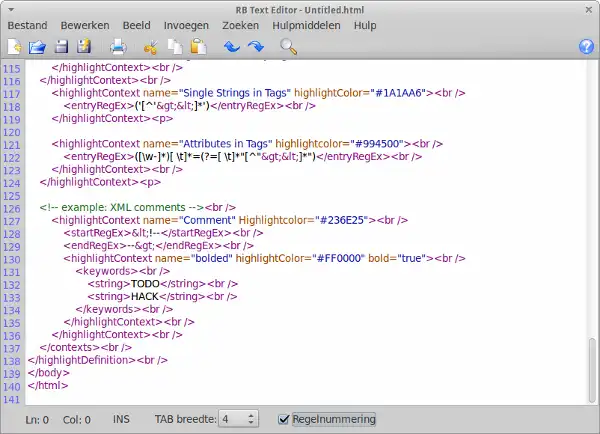Decrease TAB breedte with down arrow
Image resolution: width=600 pixels, height=434 pixels.
[x=251, y=423]
